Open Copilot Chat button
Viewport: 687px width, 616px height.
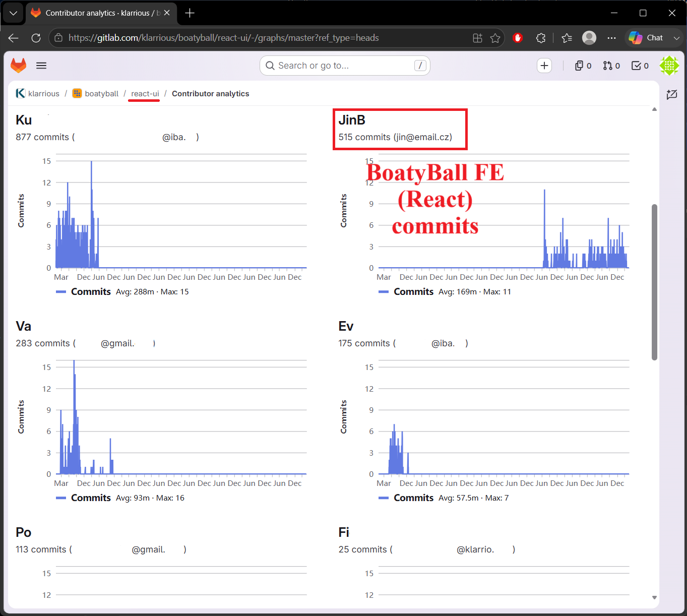[x=646, y=38]
